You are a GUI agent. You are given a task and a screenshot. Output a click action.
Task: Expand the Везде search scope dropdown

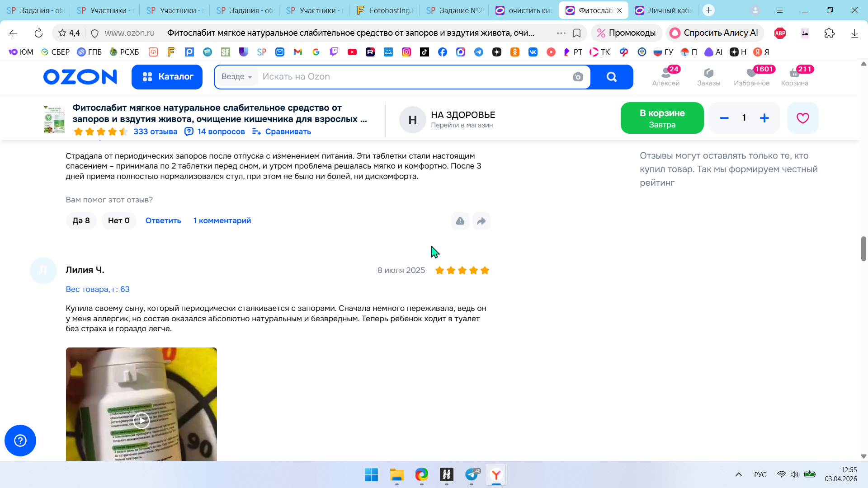pyautogui.click(x=236, y=77)
